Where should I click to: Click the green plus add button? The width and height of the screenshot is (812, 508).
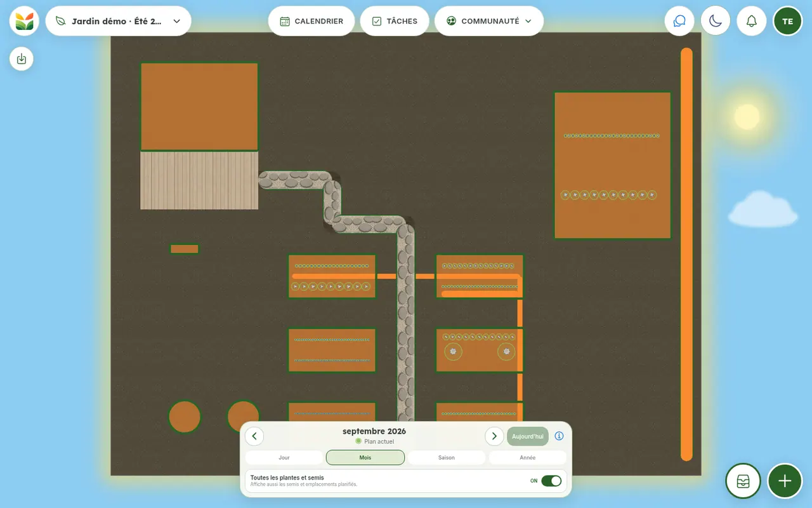click(x=785, y=481)
